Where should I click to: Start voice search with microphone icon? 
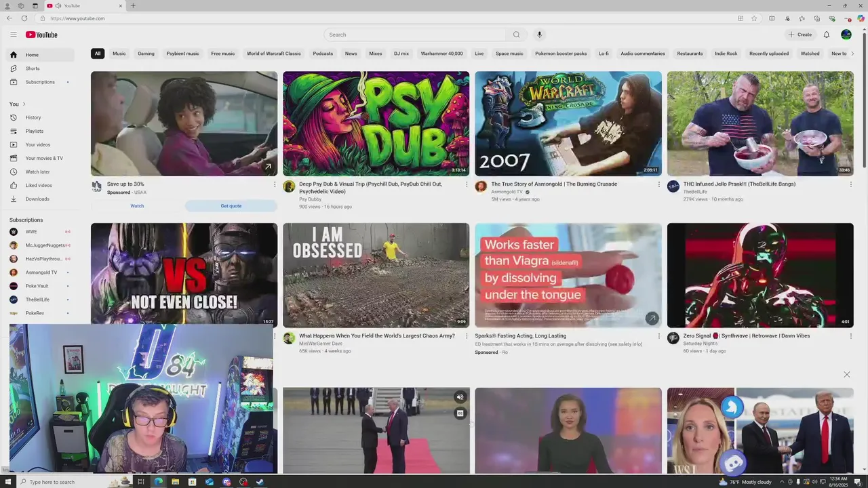pyautogui.click(x=540, y=35)
